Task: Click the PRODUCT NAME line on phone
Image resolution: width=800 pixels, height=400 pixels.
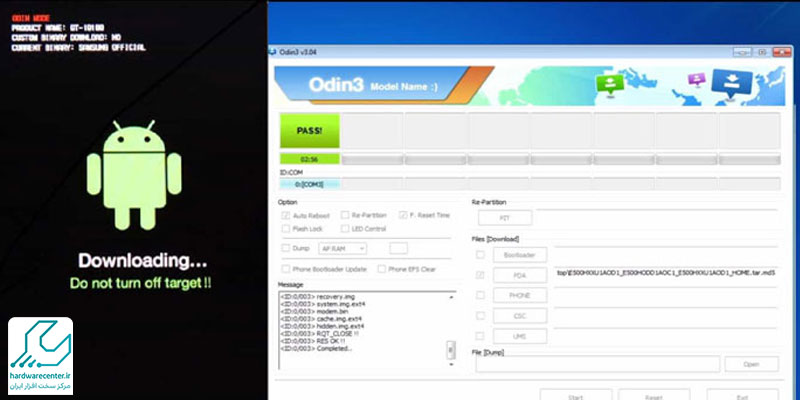Action: pyautogui.click(x=58, y=28)
